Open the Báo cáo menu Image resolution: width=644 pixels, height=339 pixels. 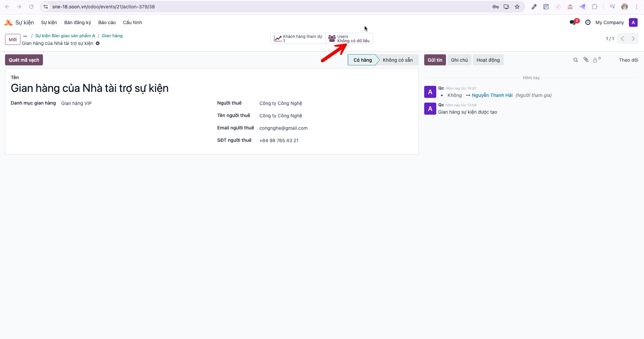click(107, 22)
